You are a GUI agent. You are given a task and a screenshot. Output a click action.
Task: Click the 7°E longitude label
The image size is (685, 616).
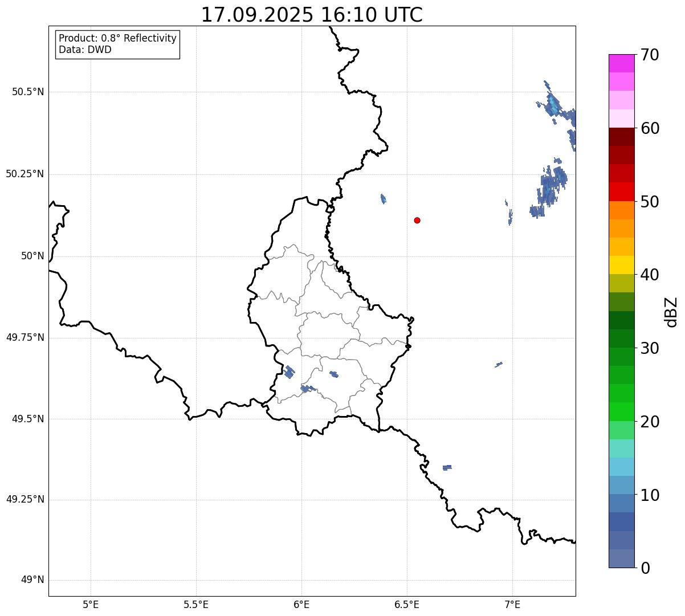pos(512,604)
